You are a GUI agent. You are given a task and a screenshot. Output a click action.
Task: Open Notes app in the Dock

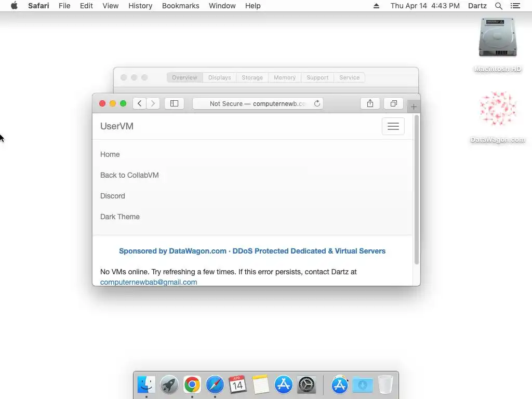point(260,385)
